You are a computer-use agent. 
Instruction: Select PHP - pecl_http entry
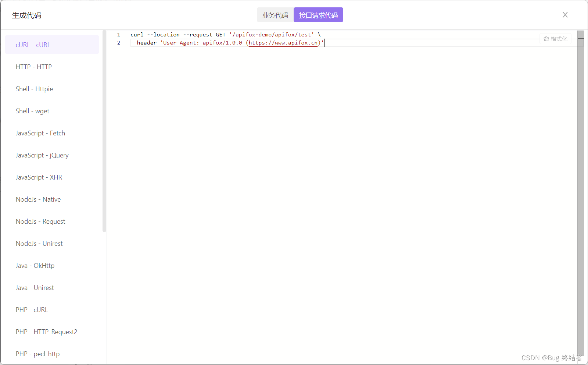52,354
